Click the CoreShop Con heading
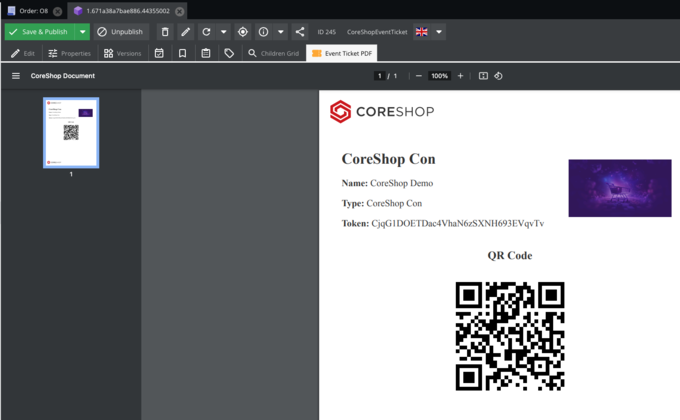The image size is (680, 420). click(389, 159)
